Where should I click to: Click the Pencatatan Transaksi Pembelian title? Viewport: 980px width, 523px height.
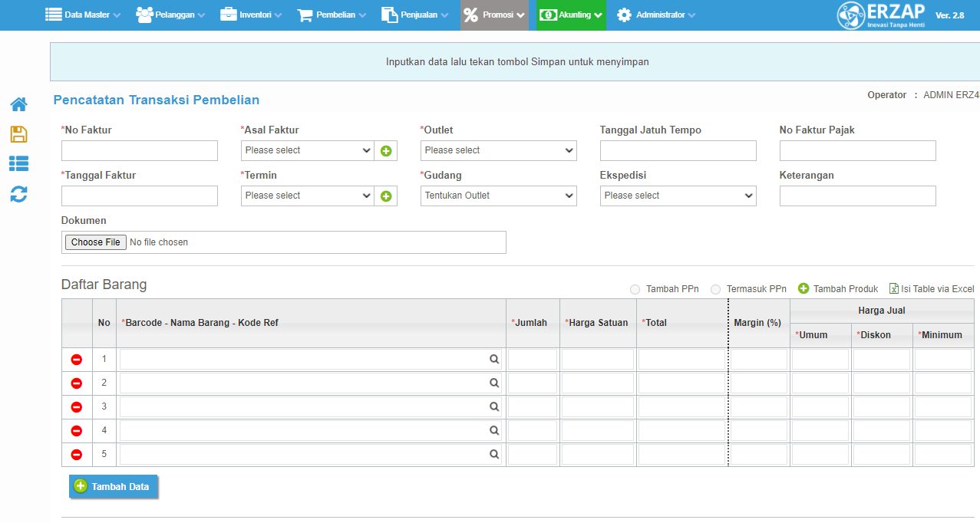157,100
